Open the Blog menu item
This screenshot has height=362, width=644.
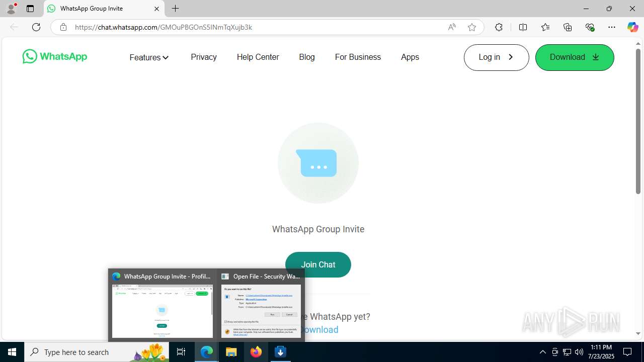tap(307, 57)
